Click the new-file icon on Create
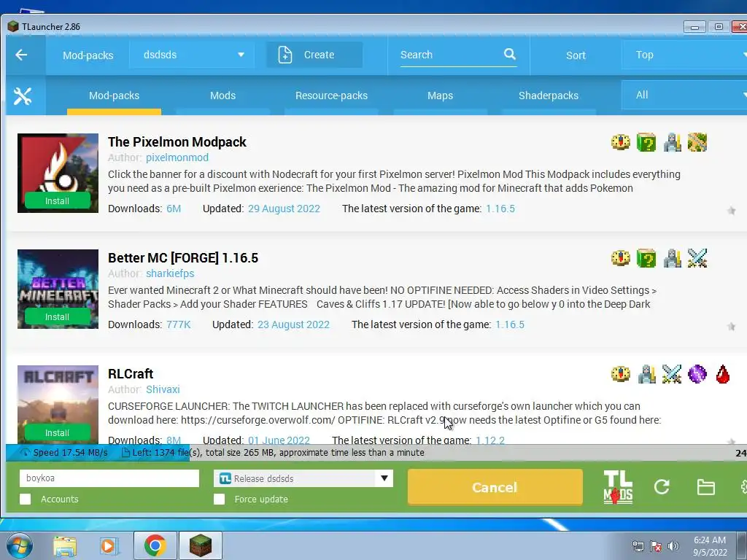 tap(285, 55)
